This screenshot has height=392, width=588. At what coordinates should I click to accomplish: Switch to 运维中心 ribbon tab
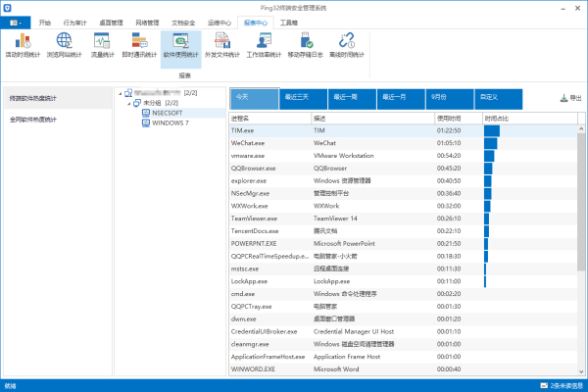[220, 23]
